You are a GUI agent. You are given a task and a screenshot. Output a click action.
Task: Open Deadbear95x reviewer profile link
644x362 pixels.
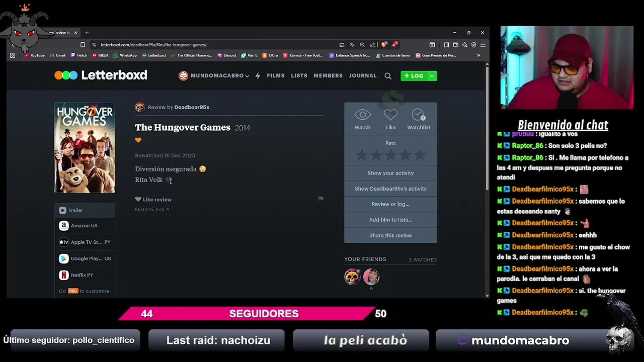tap(192, 107)
